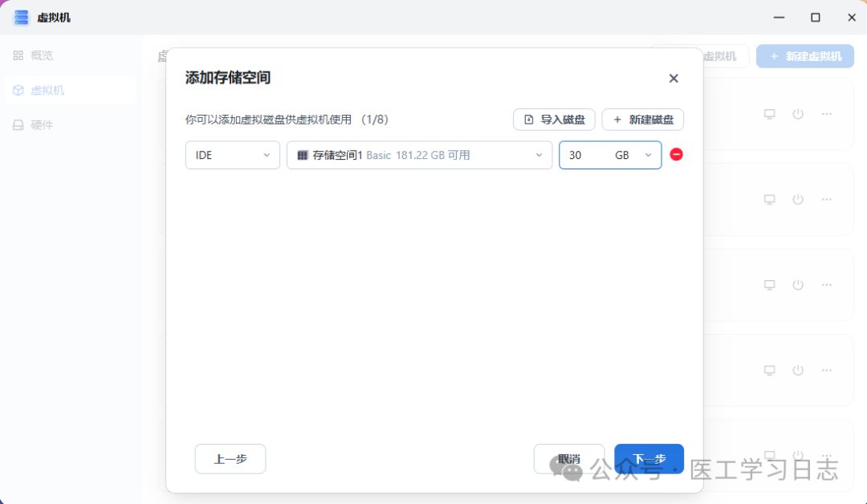Open more options of second VM row
Image resolution: width=867 pixels, height=504 pixels.
(826, 199)
